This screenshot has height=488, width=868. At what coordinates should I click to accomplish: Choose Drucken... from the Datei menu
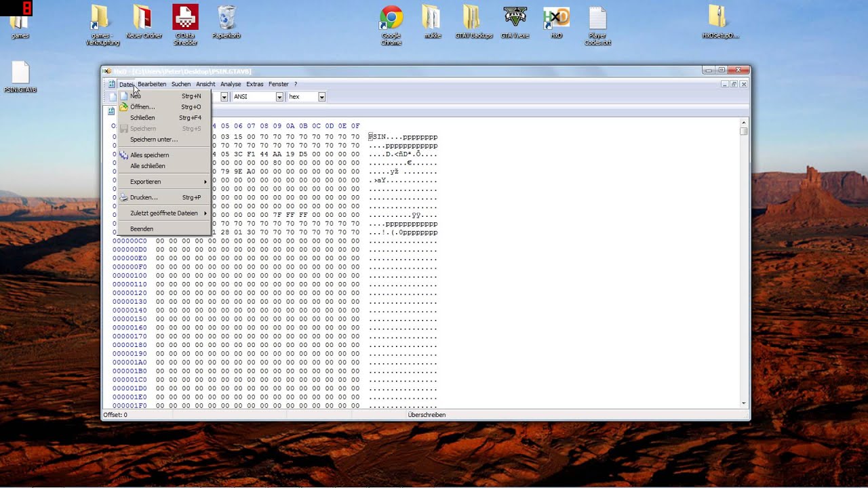163,197
